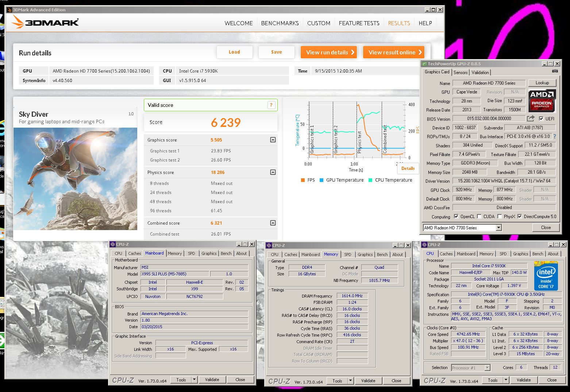This screenshot has width=570, height=392.
Task: Click the teal CPU Temperature legend swatch
Action: pyautogui.click(x=370, y=180)
